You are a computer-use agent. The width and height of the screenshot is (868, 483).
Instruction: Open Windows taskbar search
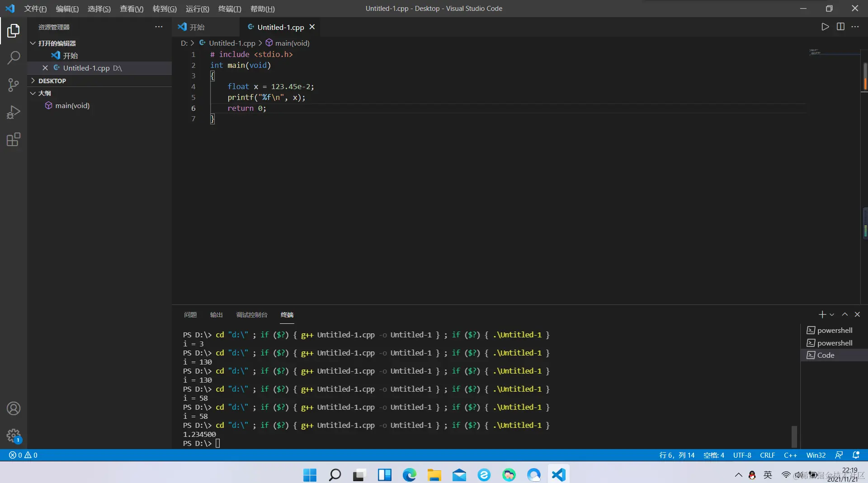coord(335,475)
